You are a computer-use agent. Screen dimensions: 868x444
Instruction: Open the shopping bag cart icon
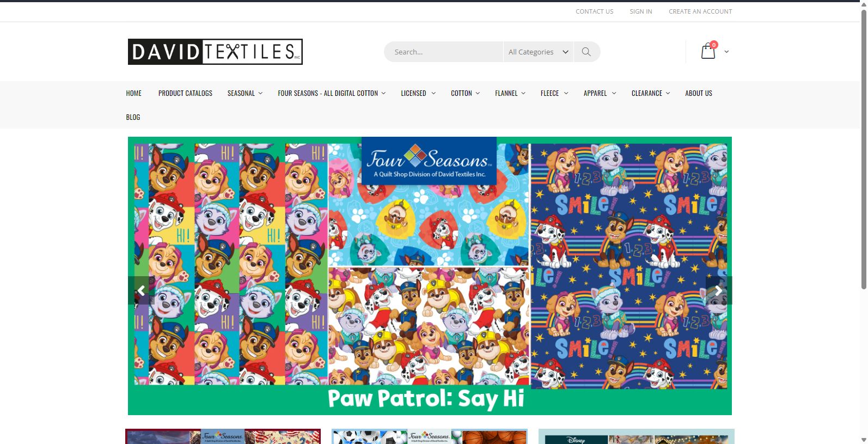[708, 51]
